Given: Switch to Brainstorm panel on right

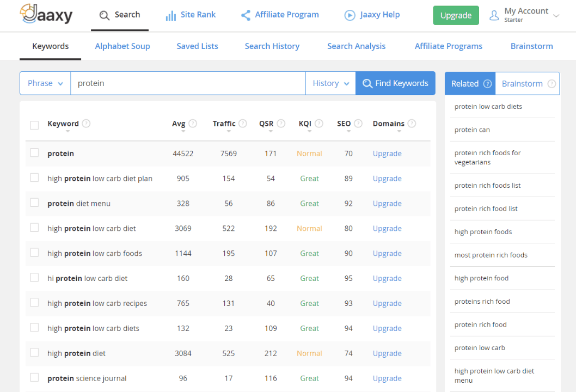Looking at the screenshot, I should coord(528,84).
